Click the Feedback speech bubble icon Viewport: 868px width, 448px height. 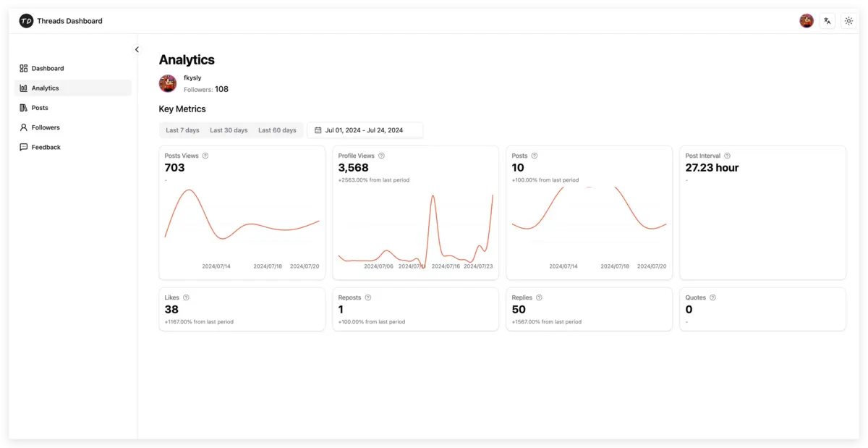point(24,147)
